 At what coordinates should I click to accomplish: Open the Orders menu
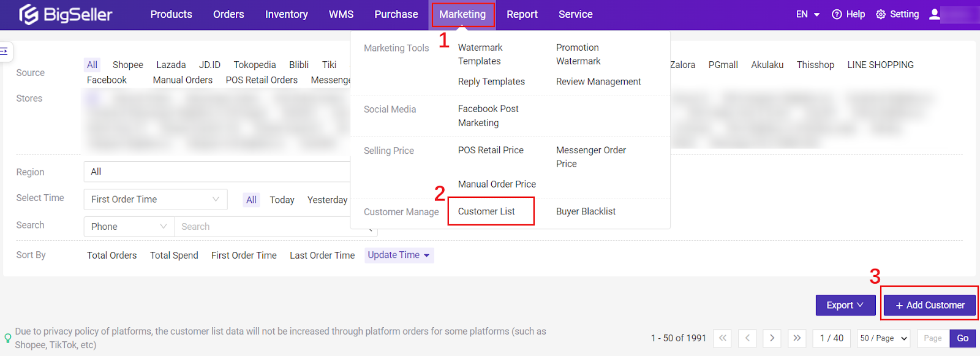coord(228,14)
